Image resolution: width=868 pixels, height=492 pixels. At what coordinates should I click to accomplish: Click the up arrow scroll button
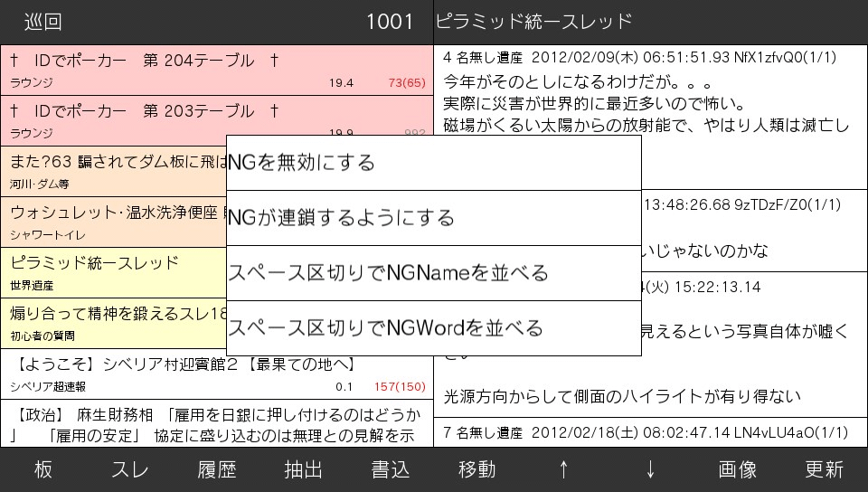[564, 469]
